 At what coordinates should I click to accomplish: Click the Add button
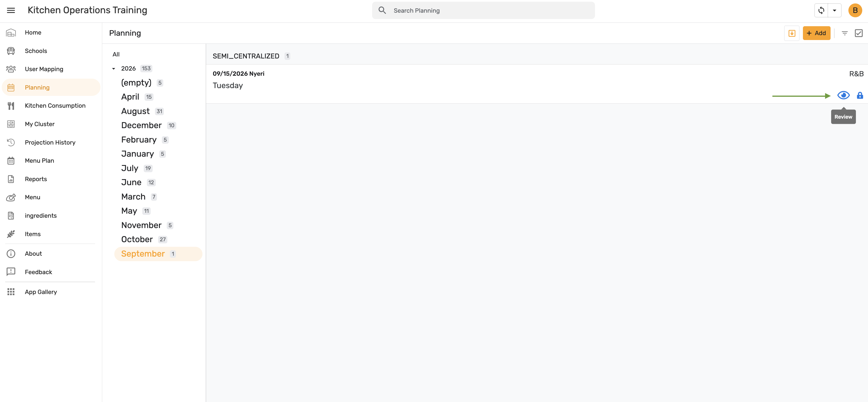coord(816,33)
